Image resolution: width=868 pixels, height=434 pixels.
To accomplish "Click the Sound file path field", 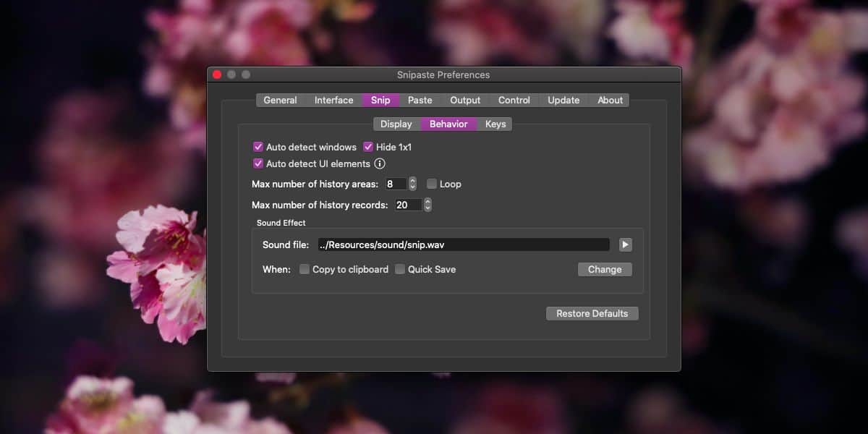I will (462, 245).
